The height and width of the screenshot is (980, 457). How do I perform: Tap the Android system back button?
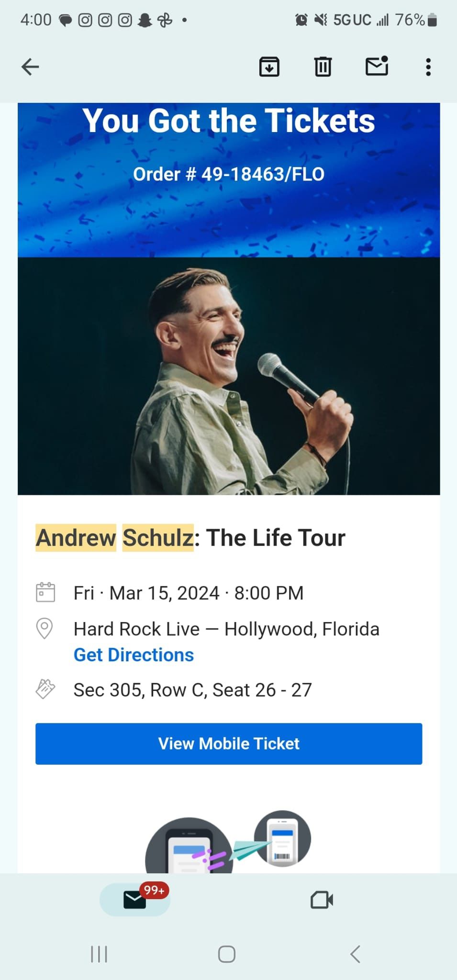tap(355, 954)
